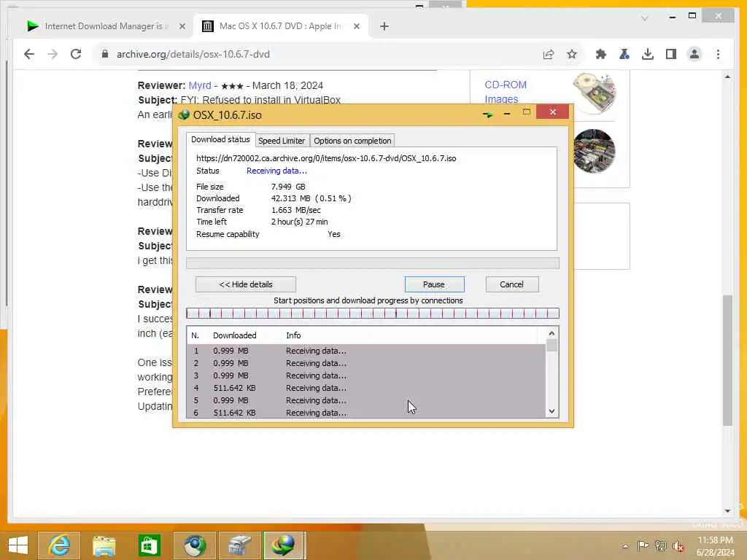Image resolution: width=747 pixels, height=560 pixels.
Task: Pause the OSX_10.6.7.iso download
Action: (434, 284)
